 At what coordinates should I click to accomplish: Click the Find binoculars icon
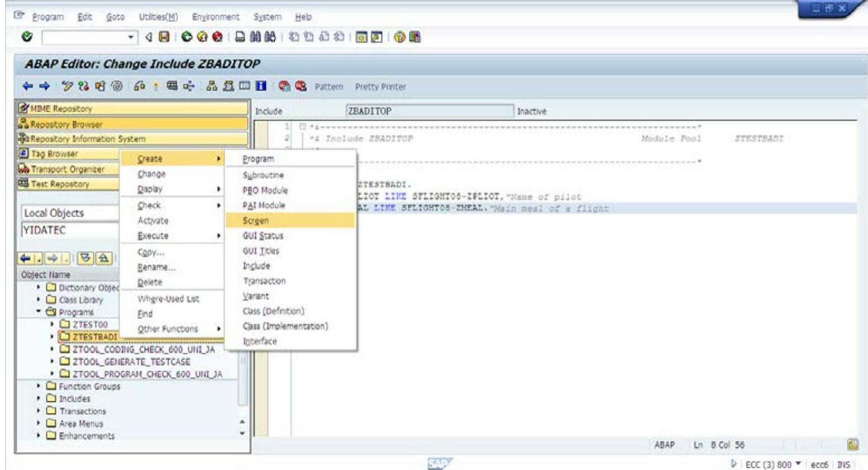pyautogui.click(x=255, y=37)
